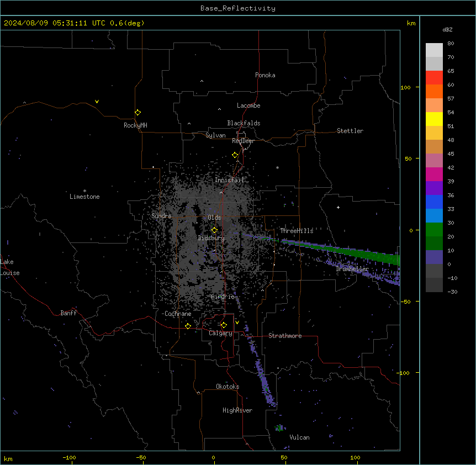Pick the slate purple 0-10 dBZ swatch
This screenshot has width=476, height=465.
pos(434,257)
